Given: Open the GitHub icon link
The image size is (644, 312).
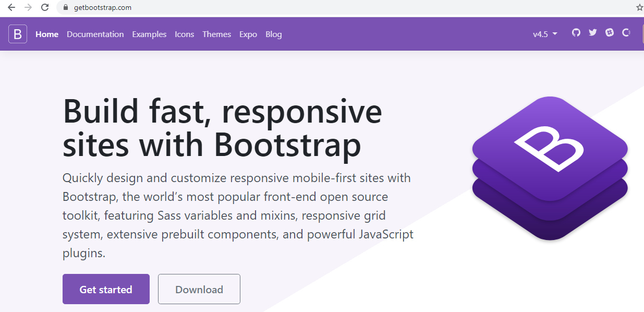Looking at the screenshot, I should [576, 32].
